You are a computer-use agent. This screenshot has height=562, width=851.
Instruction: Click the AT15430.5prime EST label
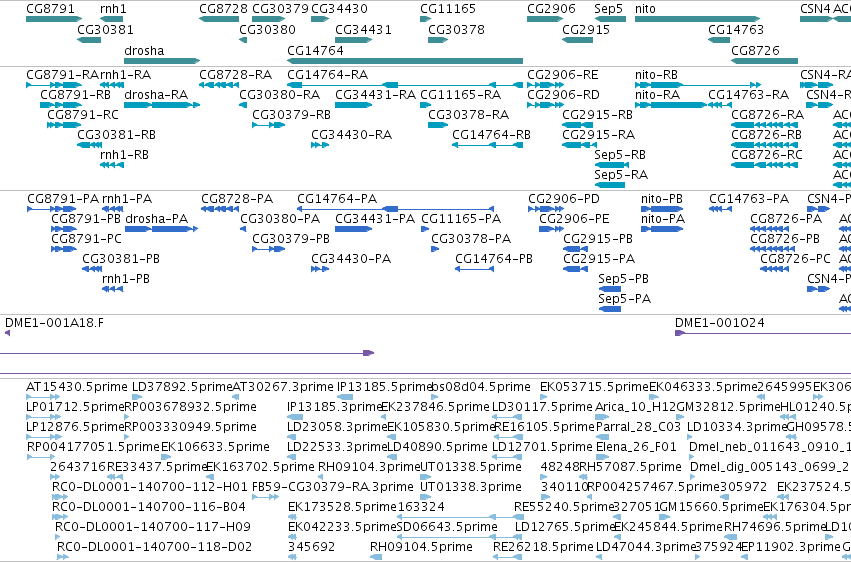click(x=77, y=387)
